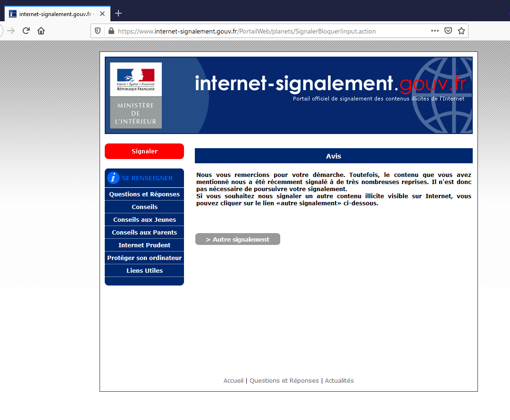Viewport: 510px width, 420px height.
Task: Go to the browser home page icon
Action: (41, 31)
